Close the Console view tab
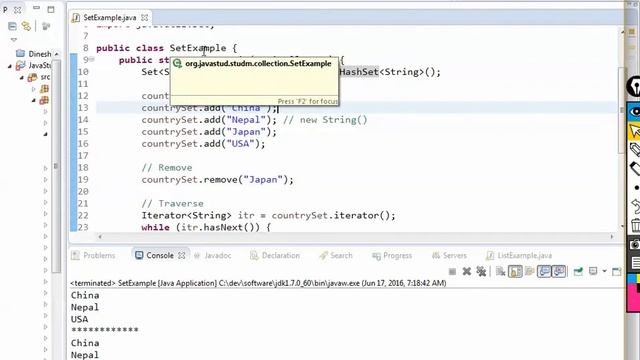Viewport: 640px width, 360px height. coord(182,256)
